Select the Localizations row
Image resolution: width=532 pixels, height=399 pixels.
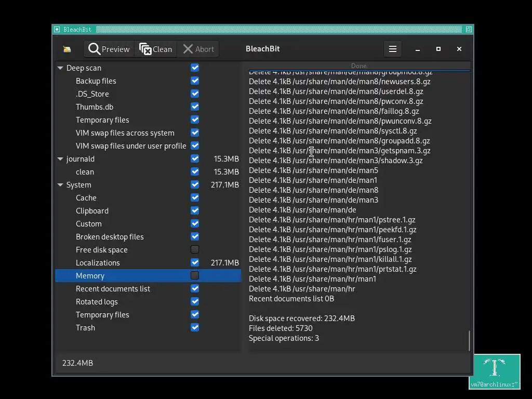point(148,262)
